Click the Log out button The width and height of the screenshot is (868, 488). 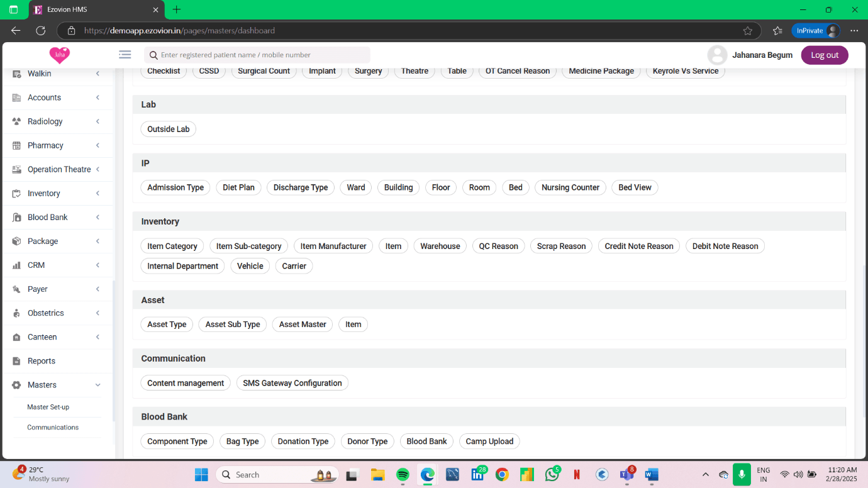(x=824, y=55)
